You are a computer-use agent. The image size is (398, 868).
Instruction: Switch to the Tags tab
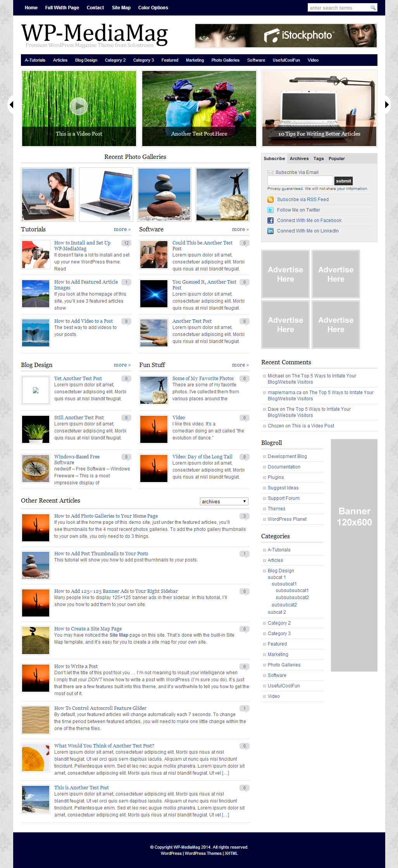click(319, 158)
